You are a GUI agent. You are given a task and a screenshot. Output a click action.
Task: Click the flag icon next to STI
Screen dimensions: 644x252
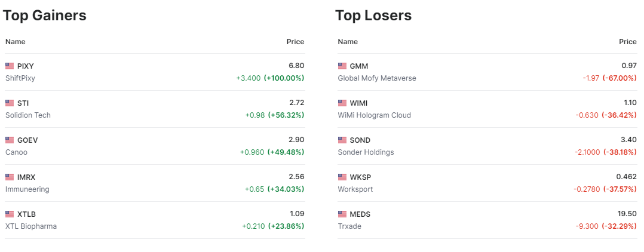coord(10,103)
